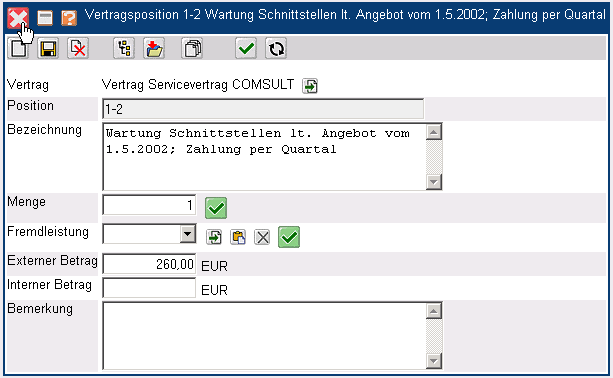Click the green checkmark toolbar icon

(246, 48)
